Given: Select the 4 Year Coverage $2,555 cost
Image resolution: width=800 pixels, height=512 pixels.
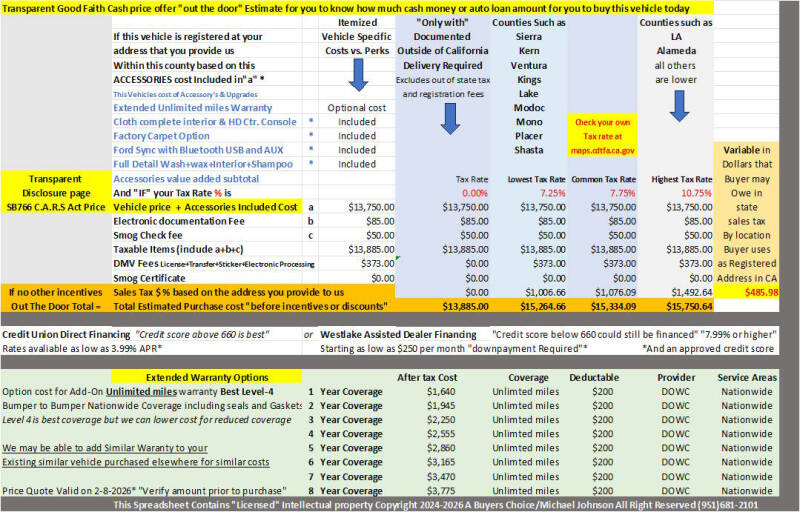Looking at the screenshot, I should 441,434.
